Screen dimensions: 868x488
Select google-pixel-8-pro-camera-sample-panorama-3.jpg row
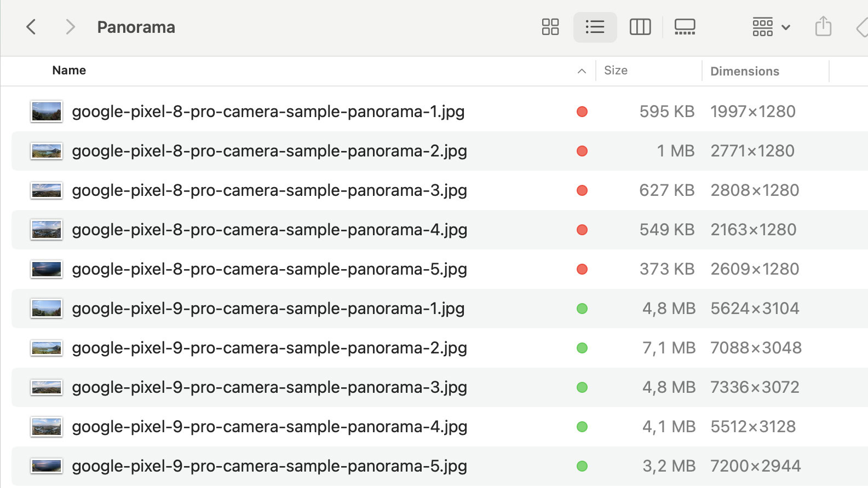click(x=269, y=190)
